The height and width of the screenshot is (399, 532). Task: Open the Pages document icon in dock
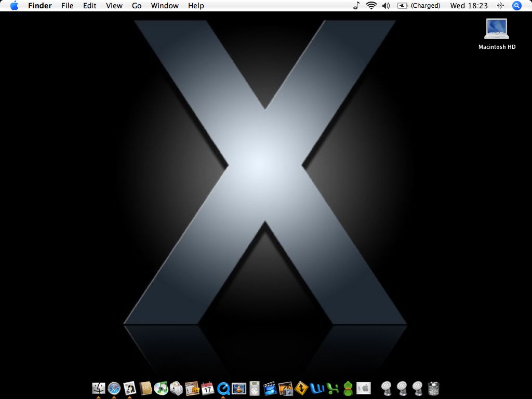(x=192, y=388)
